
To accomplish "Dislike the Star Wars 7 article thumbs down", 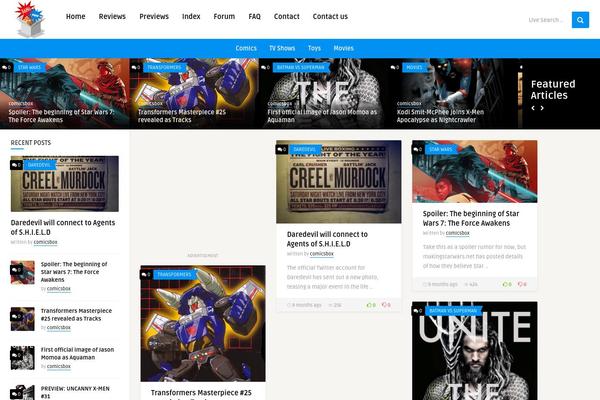I will tap(522, 284).
